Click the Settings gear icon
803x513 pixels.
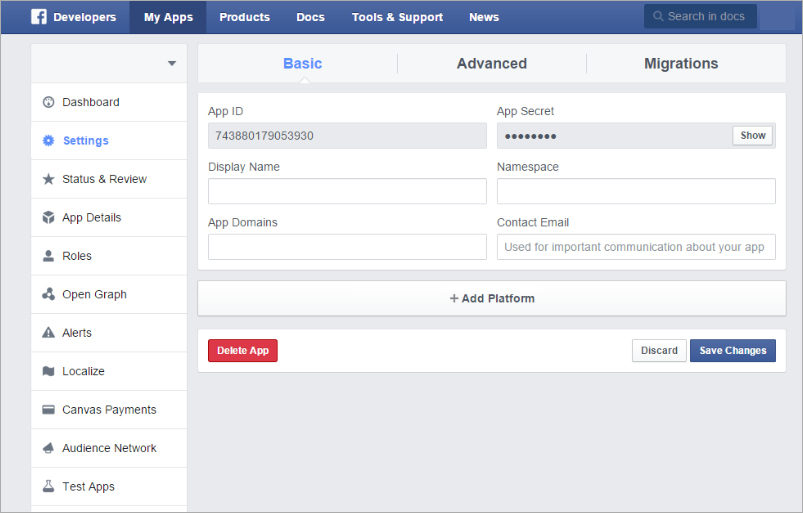pos(48,140)
